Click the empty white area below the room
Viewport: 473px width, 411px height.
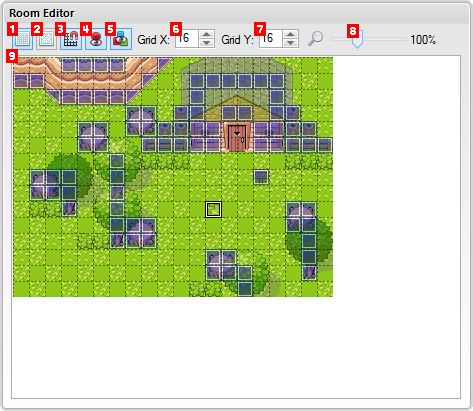click(x=236, y=347)
